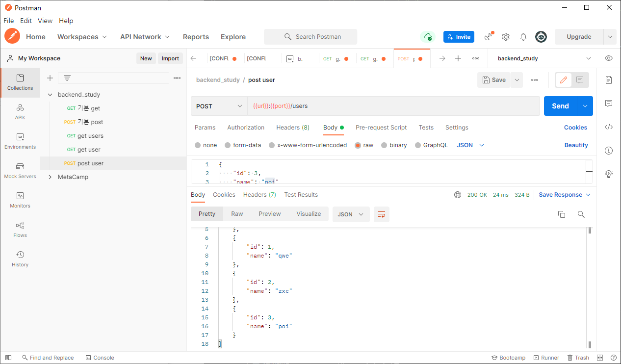The width and height of the screenshot is (621, 364).
Task: Select the GraphQL body type radio
Action: click(x=418, y=145)
